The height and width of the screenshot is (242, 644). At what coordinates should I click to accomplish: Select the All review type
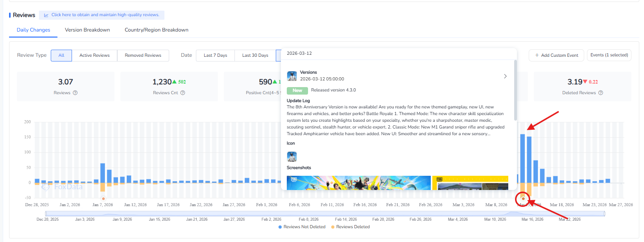[61, 56]
